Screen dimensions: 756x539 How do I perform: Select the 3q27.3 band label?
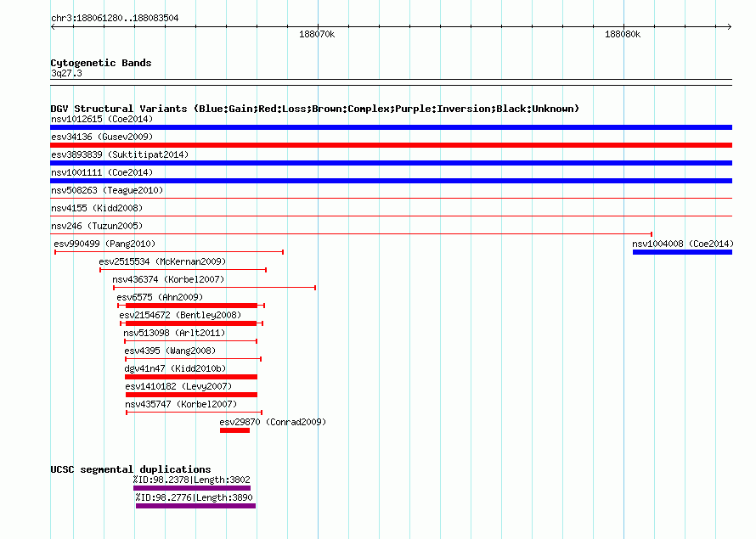(x=66, y=73)
